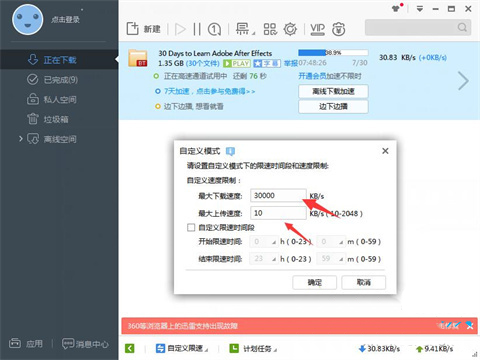Viewport: 480px width, 360px height.
Task: Click the BT folder icon of the task
Action: (x=138, y=58)
